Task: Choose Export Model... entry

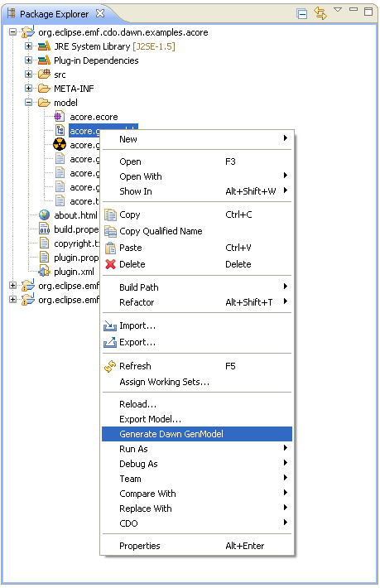Action: point(197,419)
